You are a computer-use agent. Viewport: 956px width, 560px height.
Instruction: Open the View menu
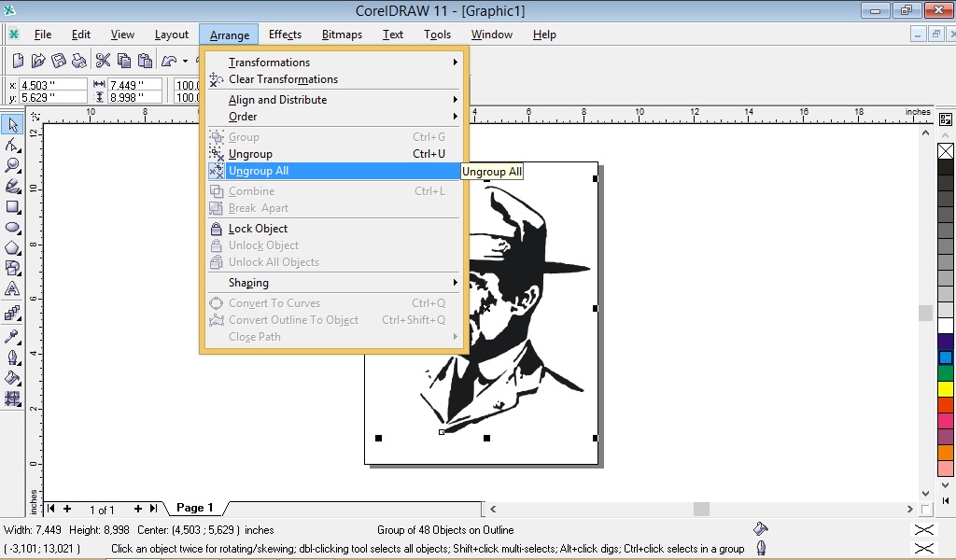[x=122, y=35]
